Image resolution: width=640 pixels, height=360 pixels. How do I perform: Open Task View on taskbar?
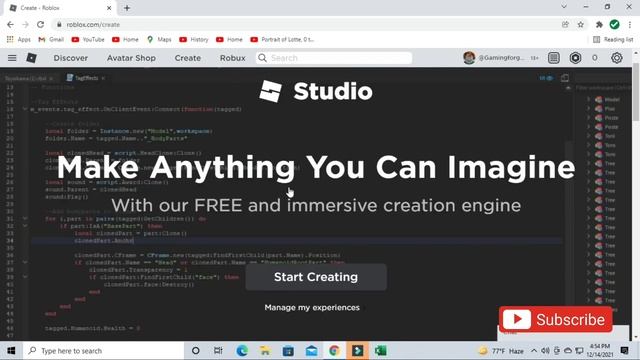point(218,351)
